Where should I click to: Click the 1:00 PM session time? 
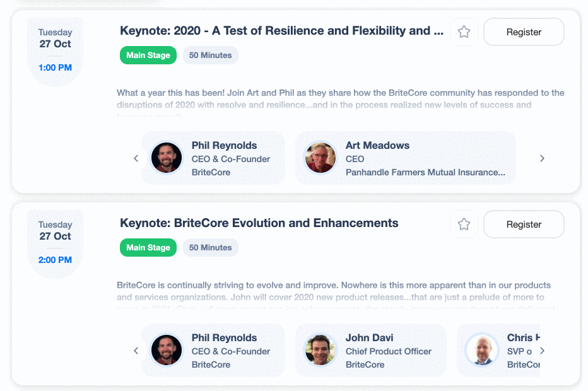click(55, 68)
